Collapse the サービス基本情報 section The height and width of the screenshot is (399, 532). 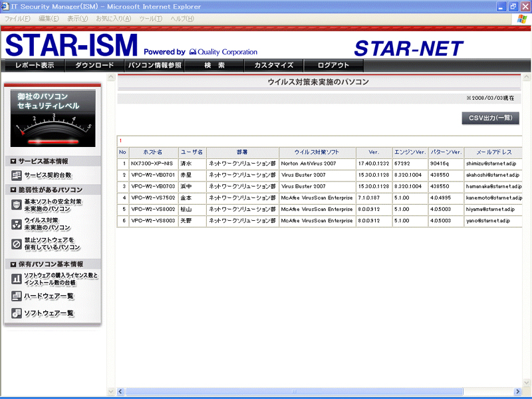coord(13,162)
